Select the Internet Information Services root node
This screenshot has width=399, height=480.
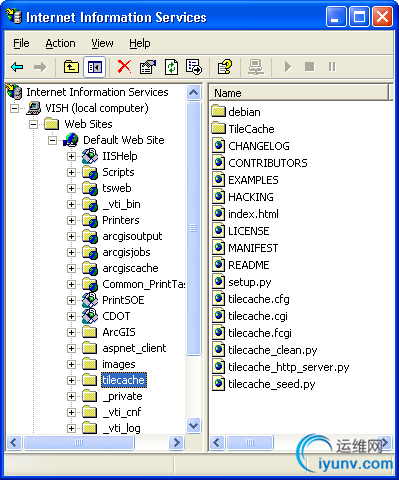click(97, 92)
